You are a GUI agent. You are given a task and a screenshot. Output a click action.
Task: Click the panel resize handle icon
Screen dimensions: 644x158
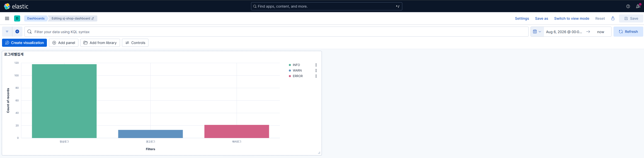319,153
